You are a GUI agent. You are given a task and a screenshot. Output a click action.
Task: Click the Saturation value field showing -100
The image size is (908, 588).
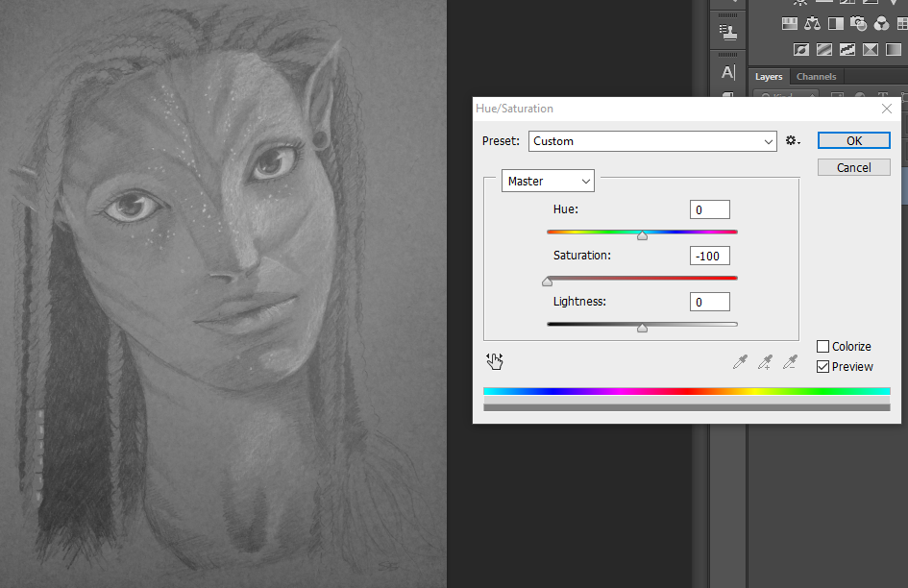point(710,257)
